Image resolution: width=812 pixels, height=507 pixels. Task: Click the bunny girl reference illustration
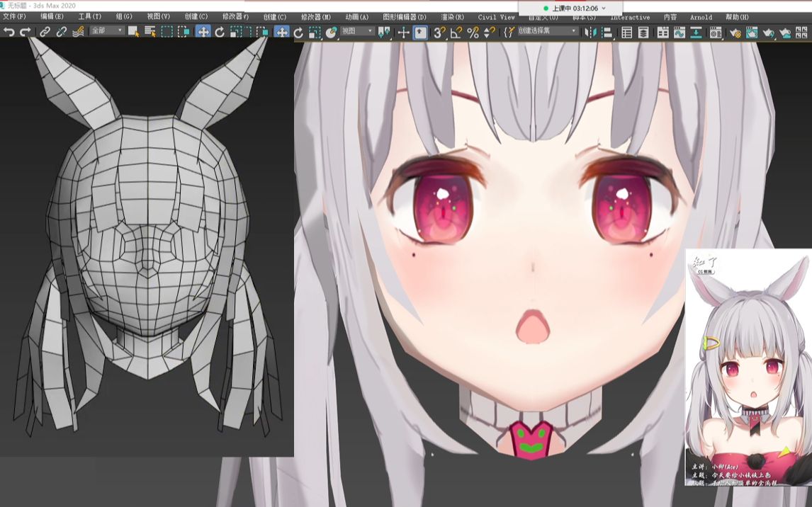(x=748, y=368)
